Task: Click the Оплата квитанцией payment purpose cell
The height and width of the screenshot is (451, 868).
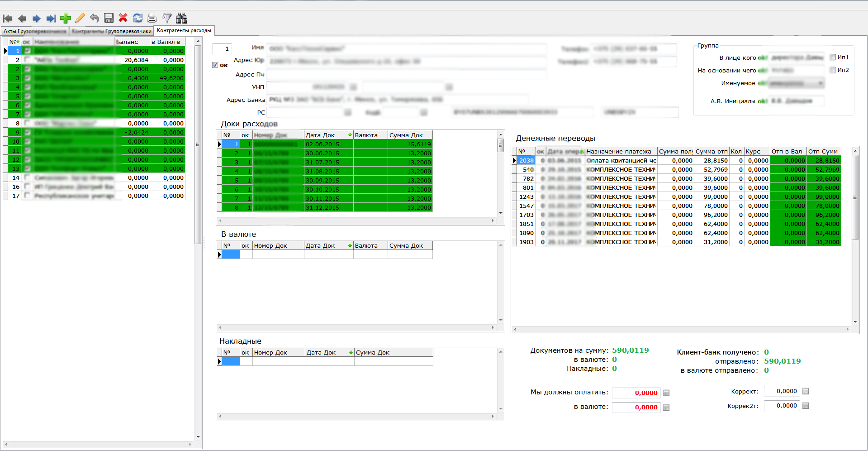Action: [x=621, y=160]
